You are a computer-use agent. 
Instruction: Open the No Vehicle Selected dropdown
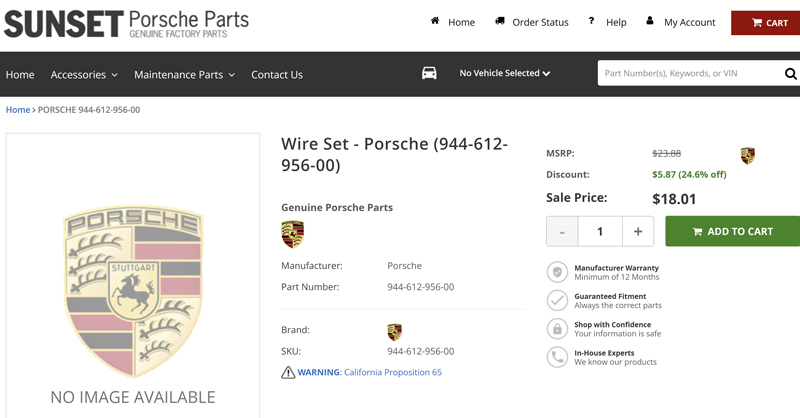(505, 73)
